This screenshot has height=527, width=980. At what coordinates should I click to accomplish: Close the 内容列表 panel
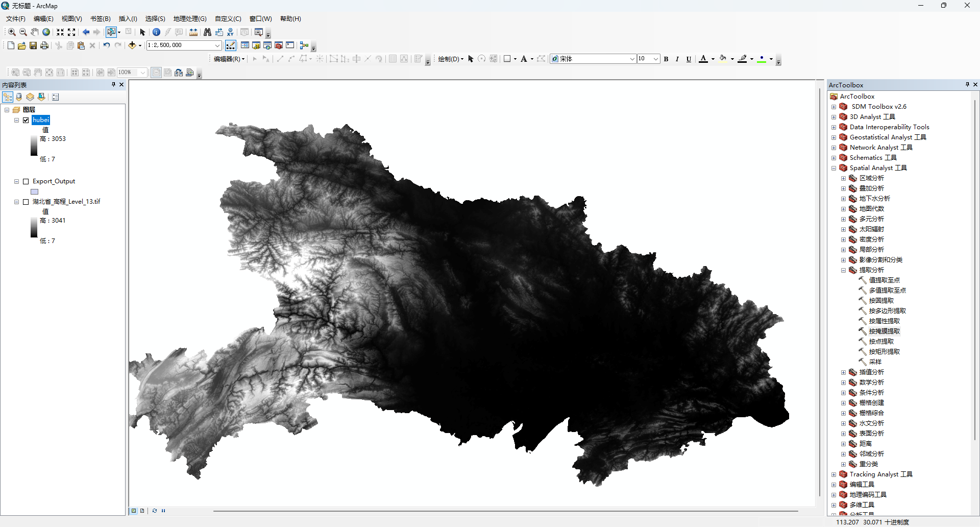121,85
